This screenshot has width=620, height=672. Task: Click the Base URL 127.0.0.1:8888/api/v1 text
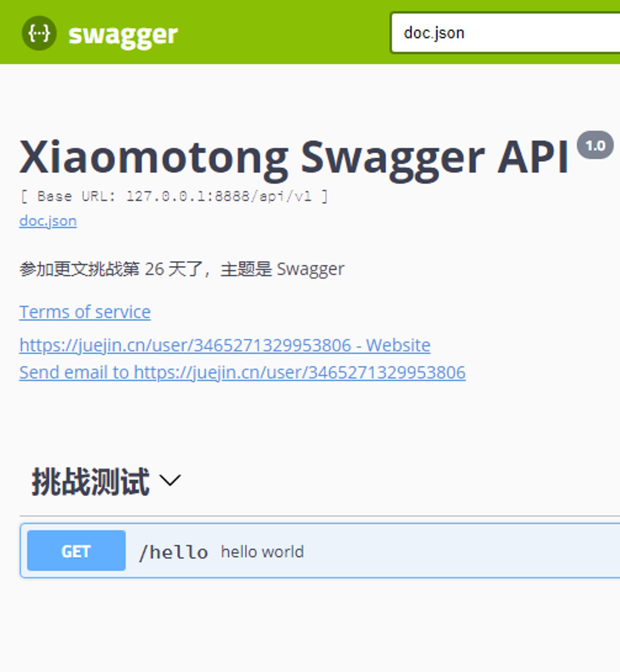(x=174, y=196)
